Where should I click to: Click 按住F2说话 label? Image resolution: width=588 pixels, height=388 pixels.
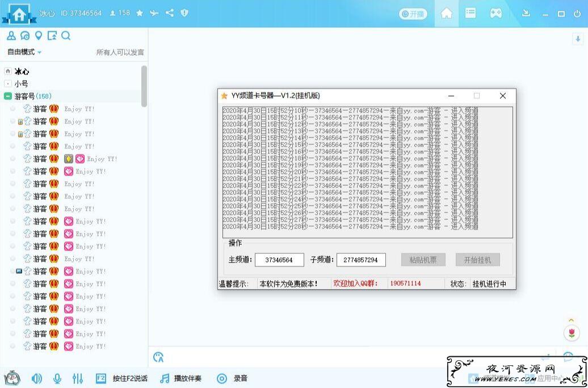(130, 378)
